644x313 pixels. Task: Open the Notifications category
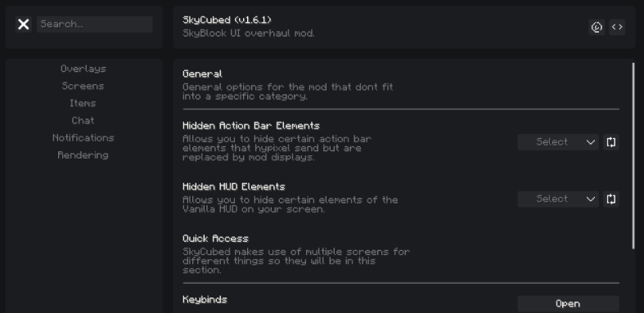83,138
